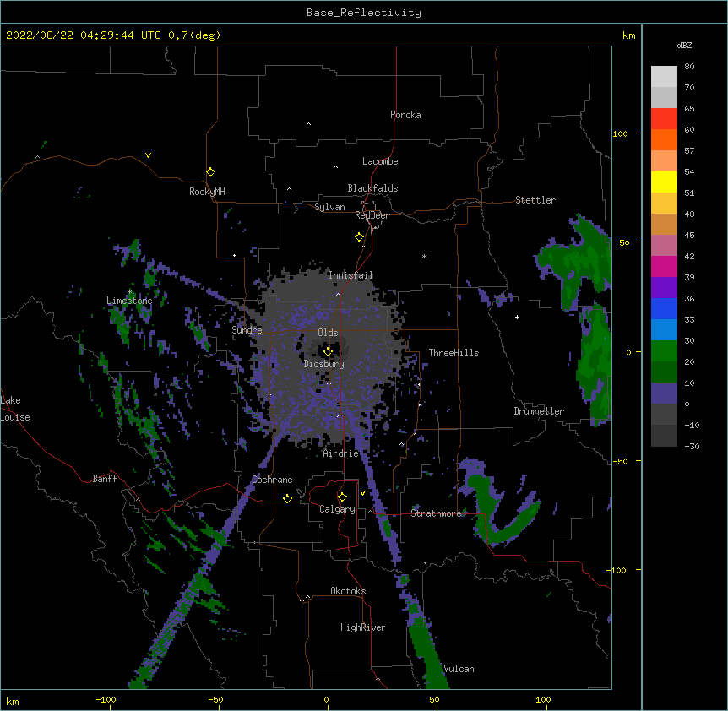The width and height of the screenshot is (728, 711).
Task: Click the dBZ legend heading
Action: [x=684, y=45]
